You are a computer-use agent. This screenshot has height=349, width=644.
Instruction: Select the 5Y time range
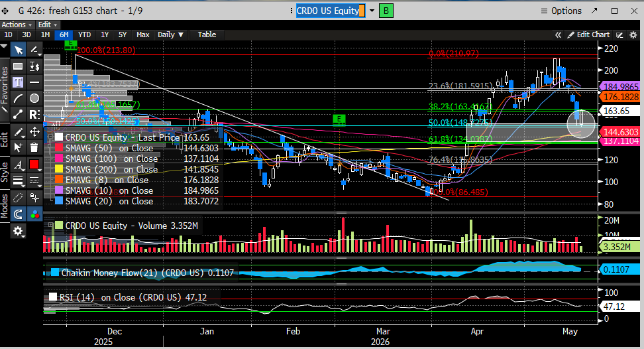coord(123,35)
